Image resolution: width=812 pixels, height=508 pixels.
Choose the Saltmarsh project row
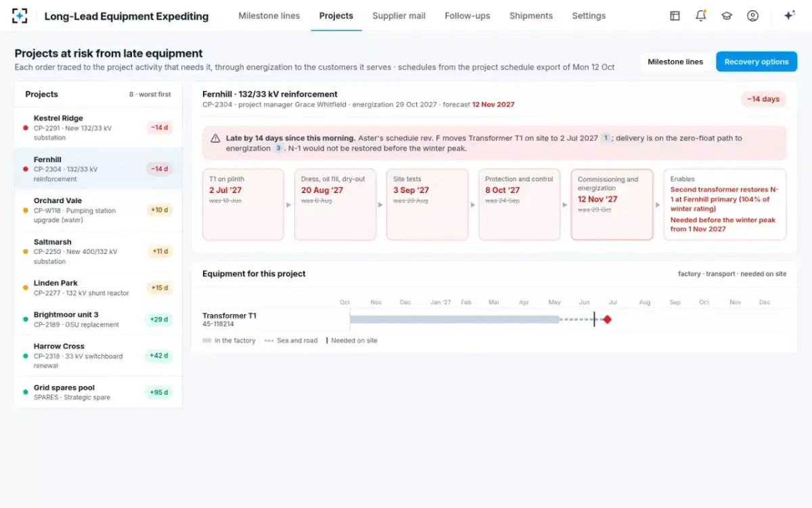pos(98,251)
